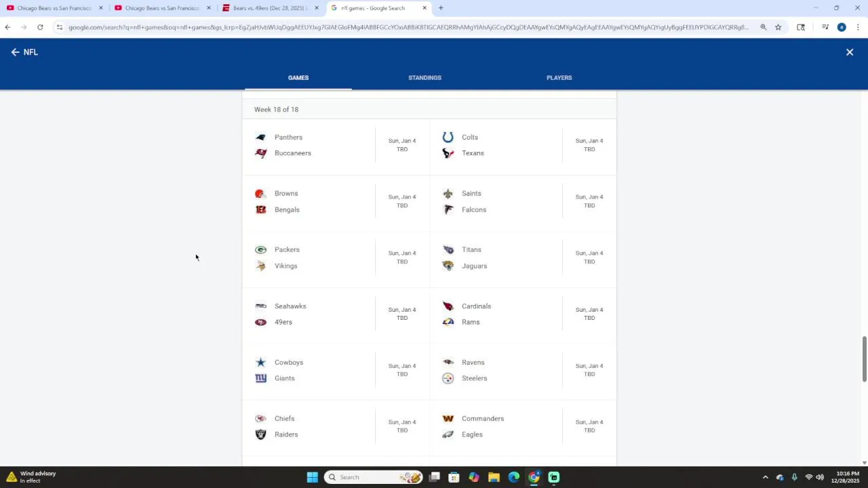The width and height of the screenshot is (868, 488).
Task: Click the address bar URL
Action: (408, 27)
